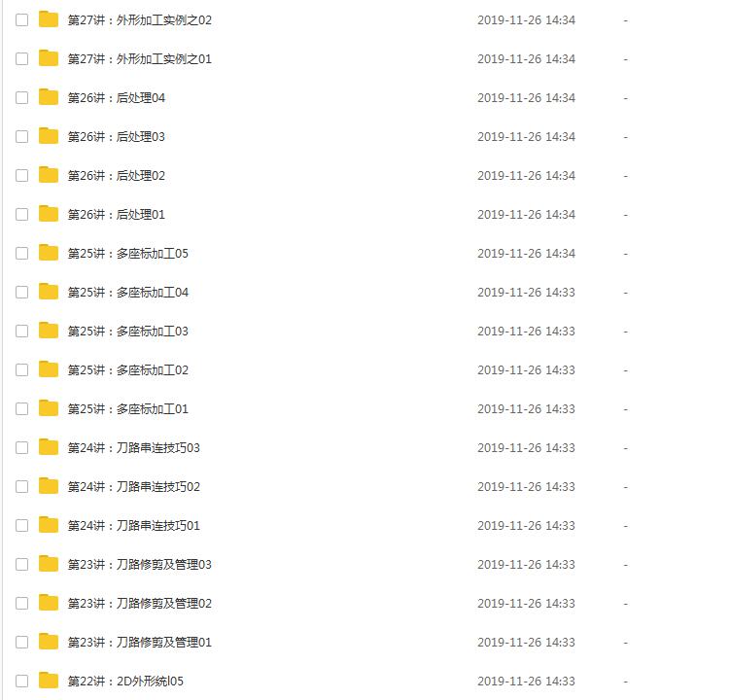This screenshot has height=700, width=729.
Task: Click folder icon beside 第22讲：2D外形铣l05
Action: click(x=49, y=681)
